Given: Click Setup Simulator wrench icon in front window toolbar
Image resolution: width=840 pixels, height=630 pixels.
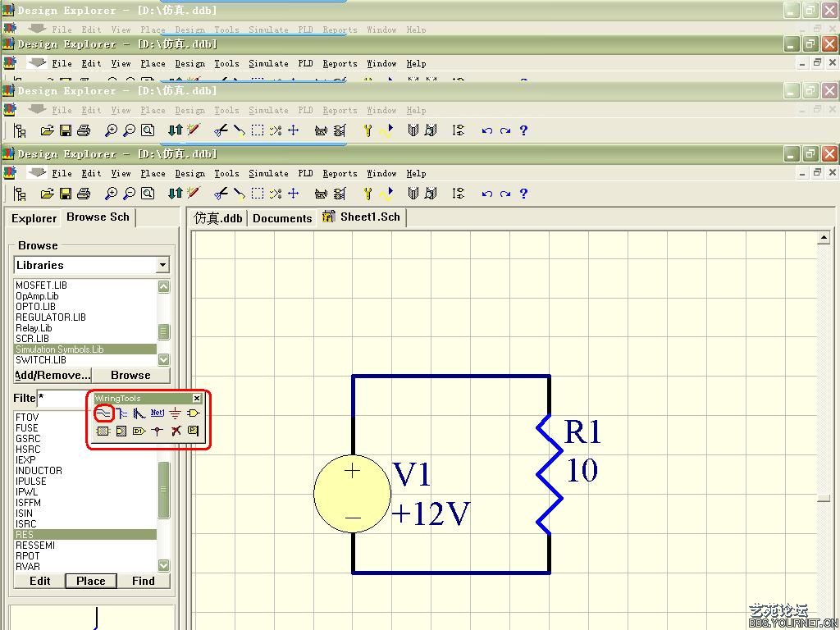Looking at the screenshot, I should click(367, 194).
